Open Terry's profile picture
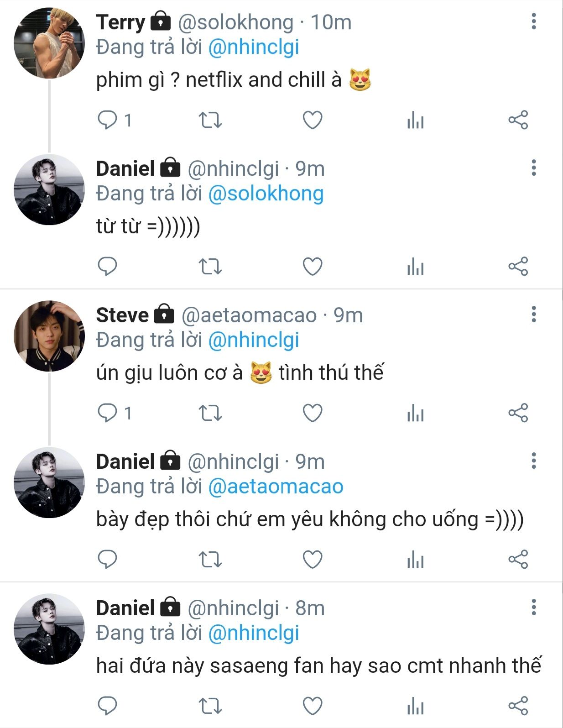563x728 pixels. (49, 43)
